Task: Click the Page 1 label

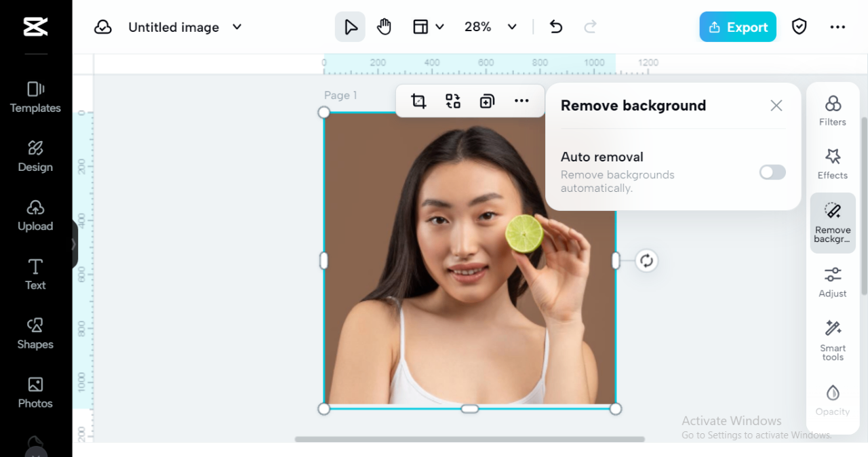Action: tap(340, 96)
